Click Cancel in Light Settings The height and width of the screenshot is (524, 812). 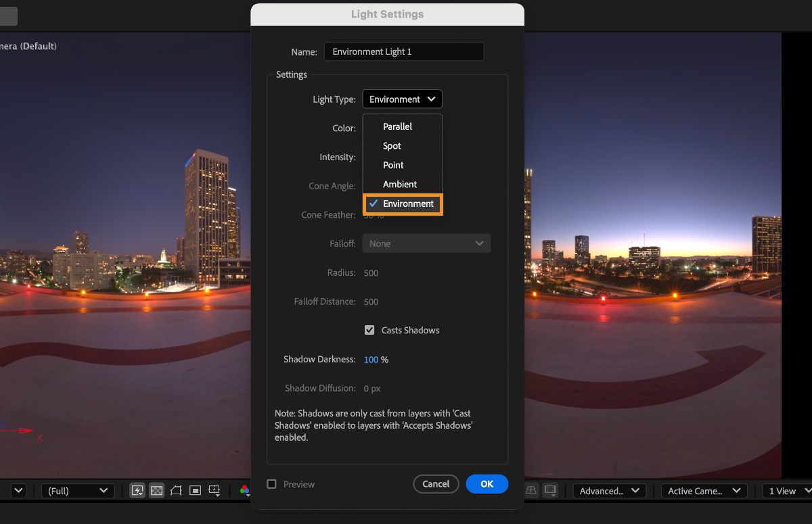tap(436, 484)
